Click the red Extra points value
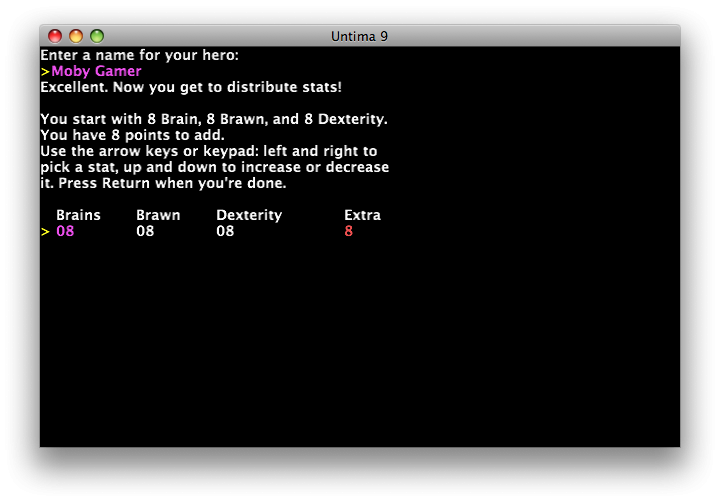Image resolution: width=720 pixels, height=502 pixels. click(x=349, y=231)
